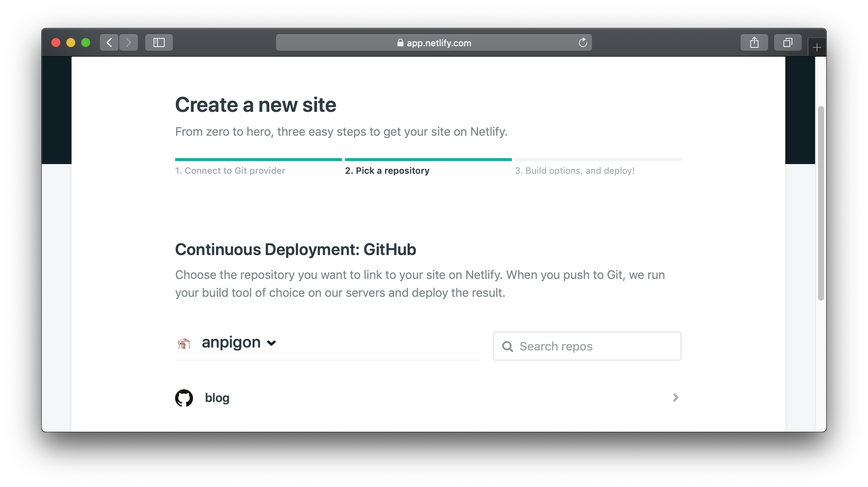Open the blog repository chevron arrow
This screenshot has height=487, width=868.
coord(675,398)
